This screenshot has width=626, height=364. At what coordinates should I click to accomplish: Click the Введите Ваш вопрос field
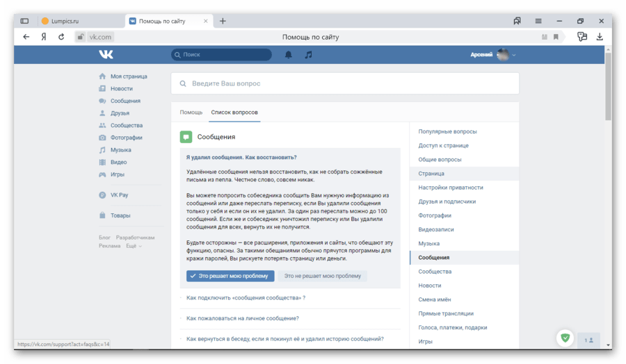point(345,83)
